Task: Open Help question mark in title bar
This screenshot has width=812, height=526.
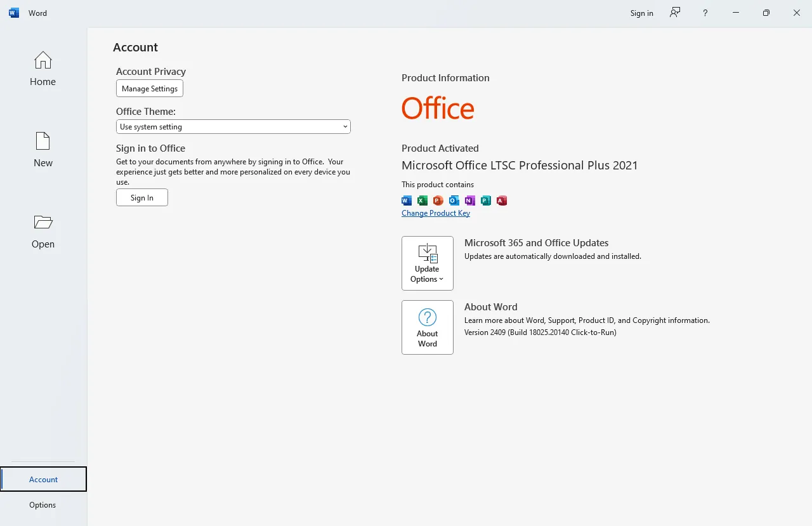Action: point(705,13)
